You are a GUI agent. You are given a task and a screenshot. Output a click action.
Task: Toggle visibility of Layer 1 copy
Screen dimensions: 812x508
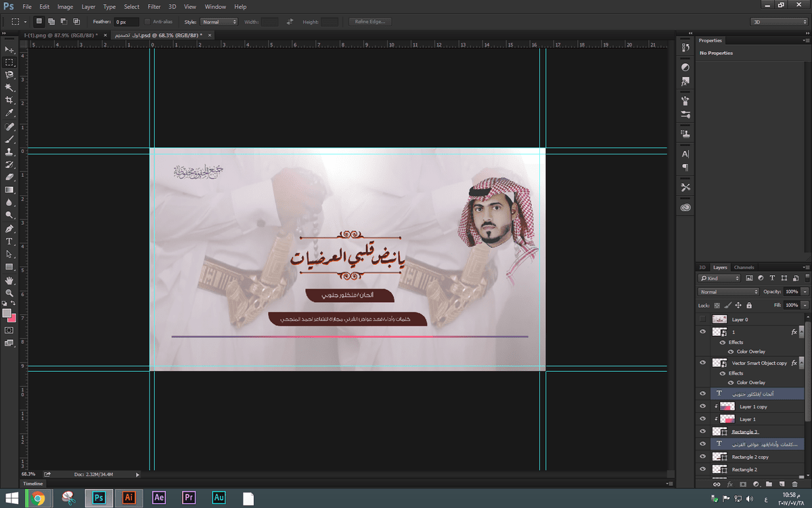click(x=703, y=406)
